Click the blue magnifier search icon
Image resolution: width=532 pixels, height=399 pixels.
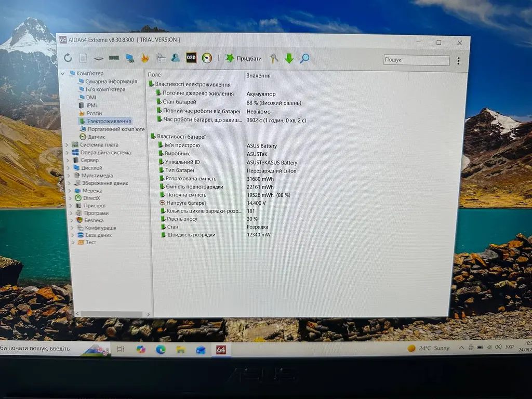304,58
